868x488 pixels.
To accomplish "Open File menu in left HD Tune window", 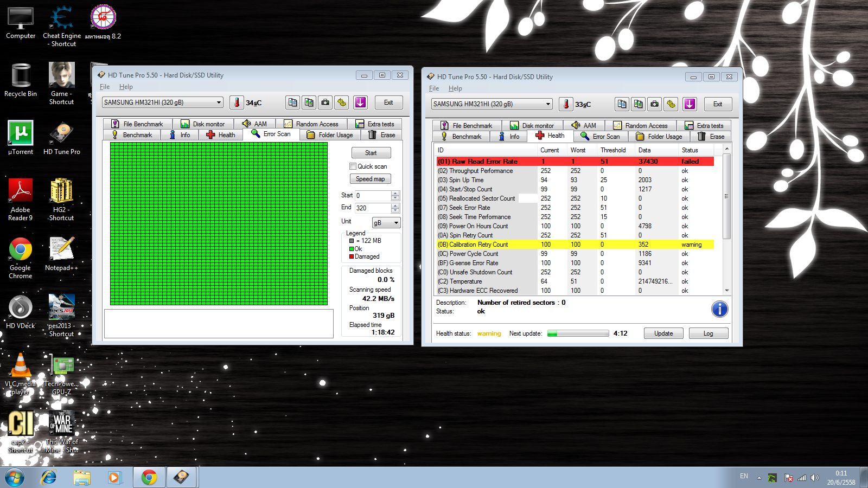I will [105, 87].
